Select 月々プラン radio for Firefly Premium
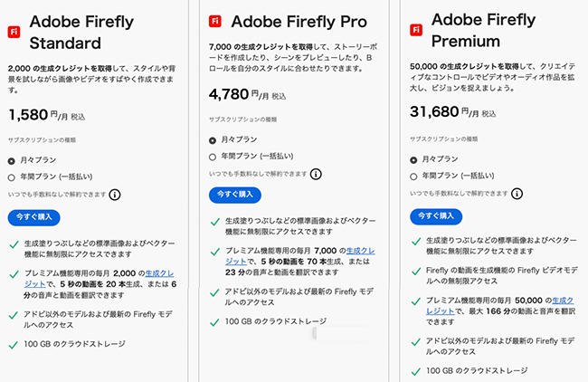 point(413,160)
